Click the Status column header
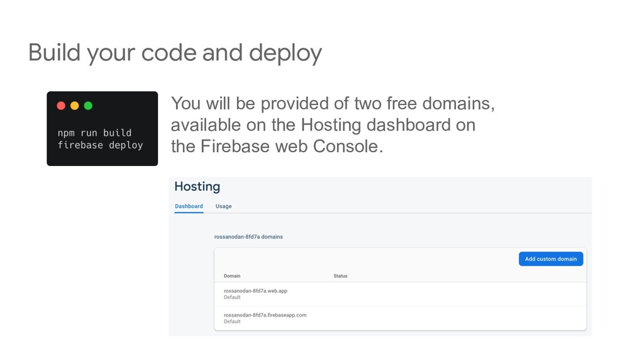The height and width of the screenshot is (362, 644). (x=340, y=277)
